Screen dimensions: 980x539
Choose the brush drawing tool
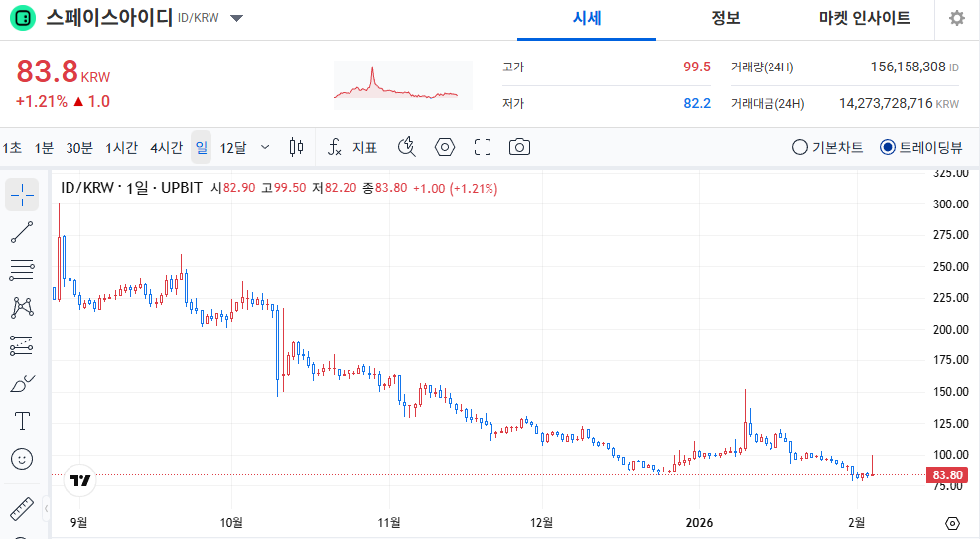tap(22, 383)
